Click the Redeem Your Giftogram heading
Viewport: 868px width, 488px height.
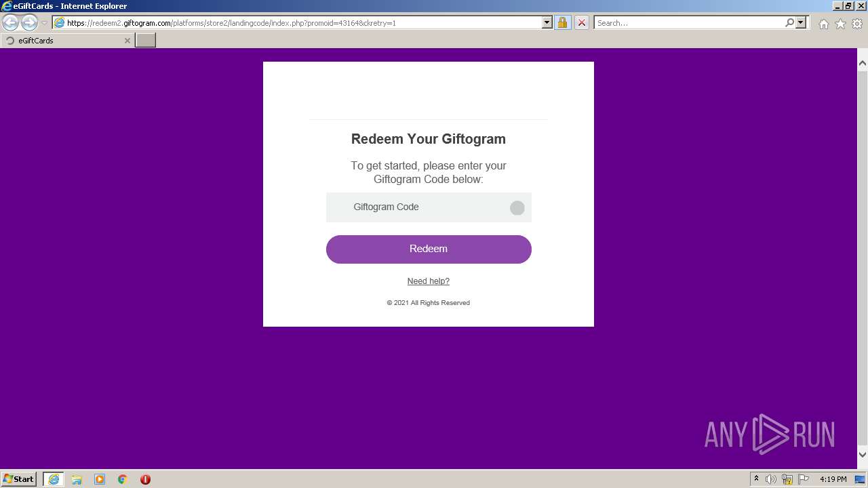[x=429, y=139]
